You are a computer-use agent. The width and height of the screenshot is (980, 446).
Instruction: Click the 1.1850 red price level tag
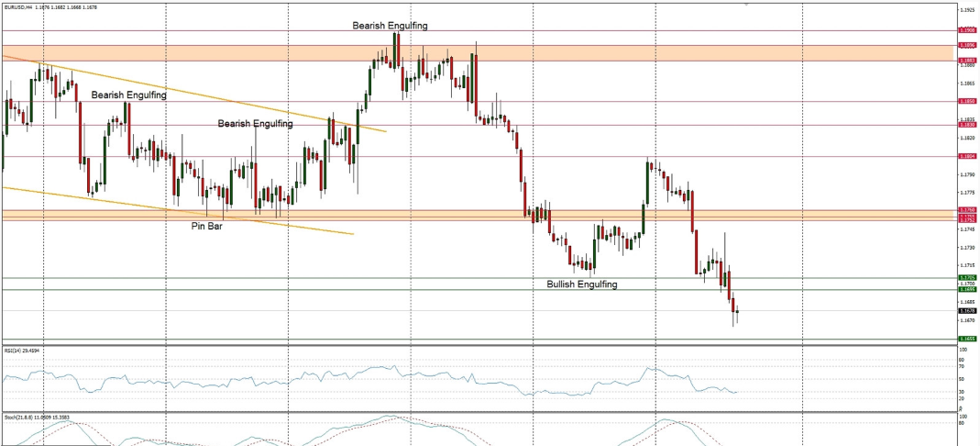(x=966, y=101)
